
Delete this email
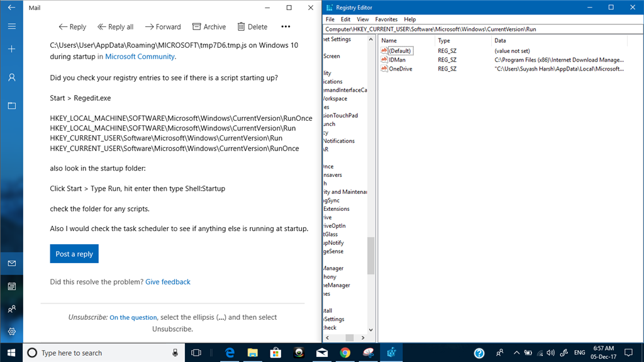pos(253,26)
